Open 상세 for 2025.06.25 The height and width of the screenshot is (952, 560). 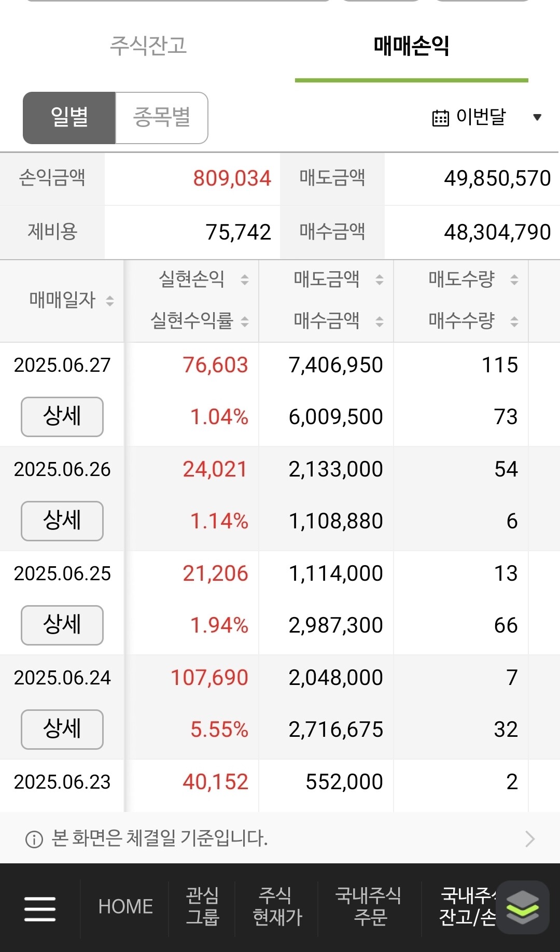62,625
